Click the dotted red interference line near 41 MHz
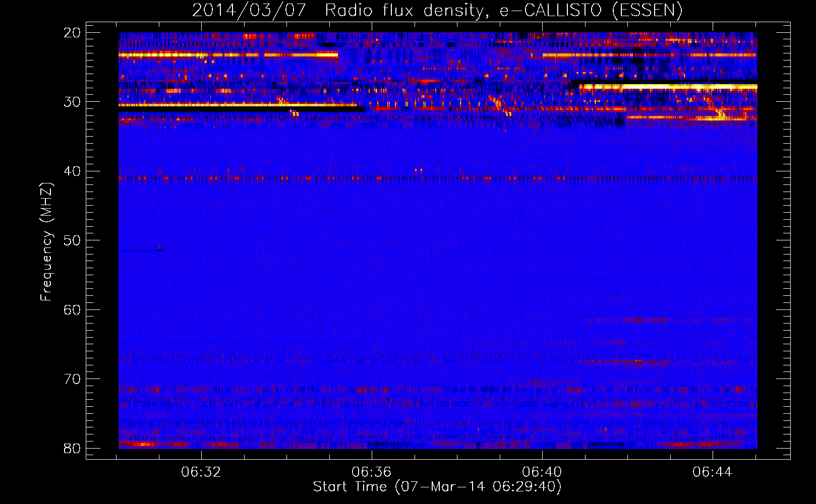The width and height of the screenshot is (816, 504). point(438,178)
